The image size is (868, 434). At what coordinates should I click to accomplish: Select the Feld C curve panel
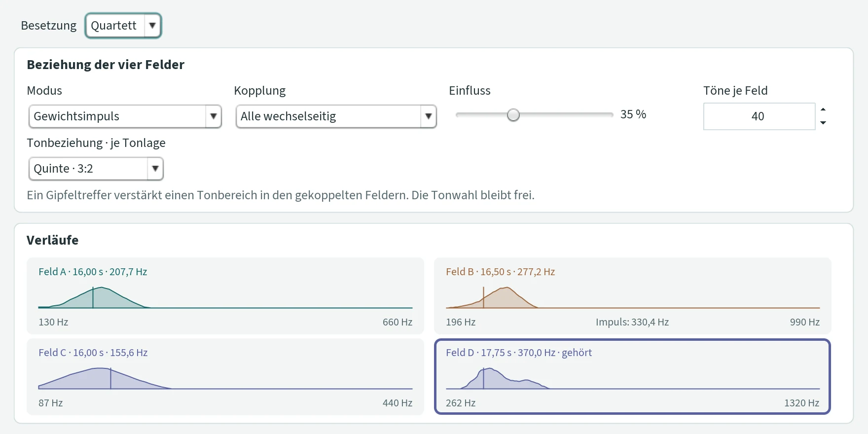tap(225, 377)
